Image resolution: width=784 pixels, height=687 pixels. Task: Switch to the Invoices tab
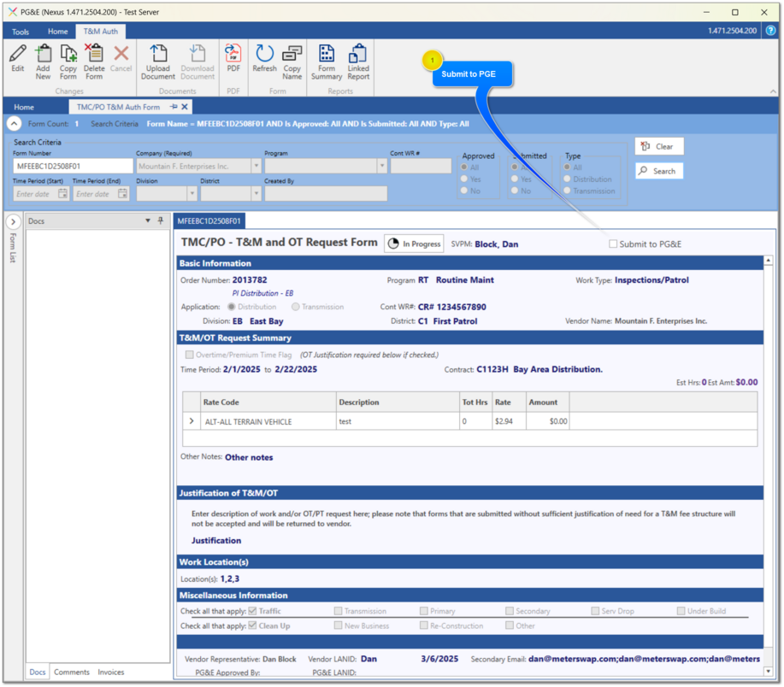111,672
